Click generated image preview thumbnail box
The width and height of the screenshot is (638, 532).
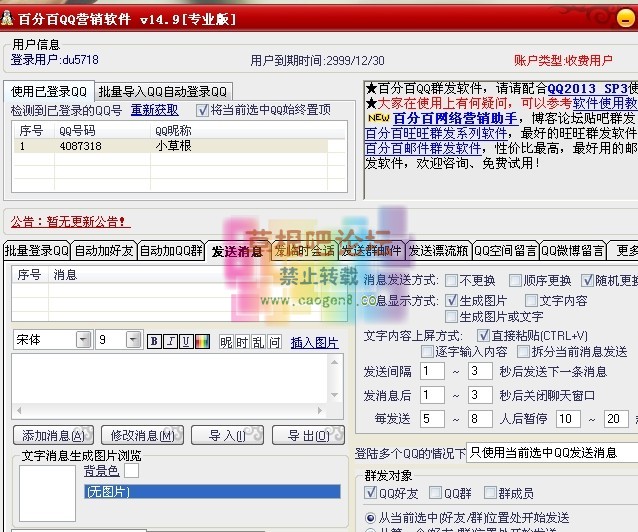(x=47, y=493)
